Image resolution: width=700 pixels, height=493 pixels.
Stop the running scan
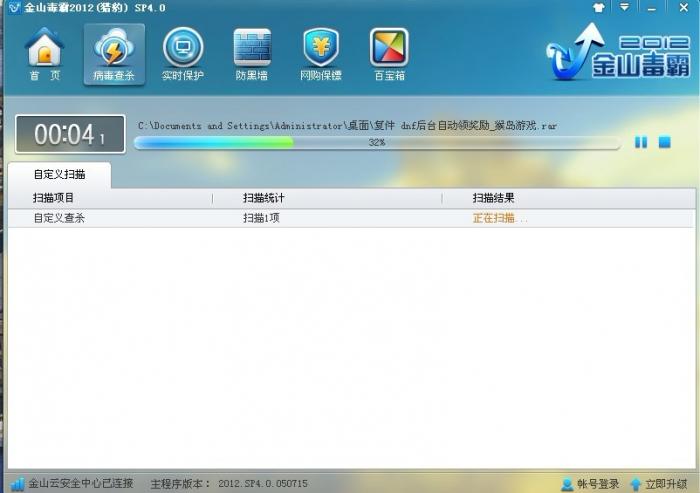665,142
